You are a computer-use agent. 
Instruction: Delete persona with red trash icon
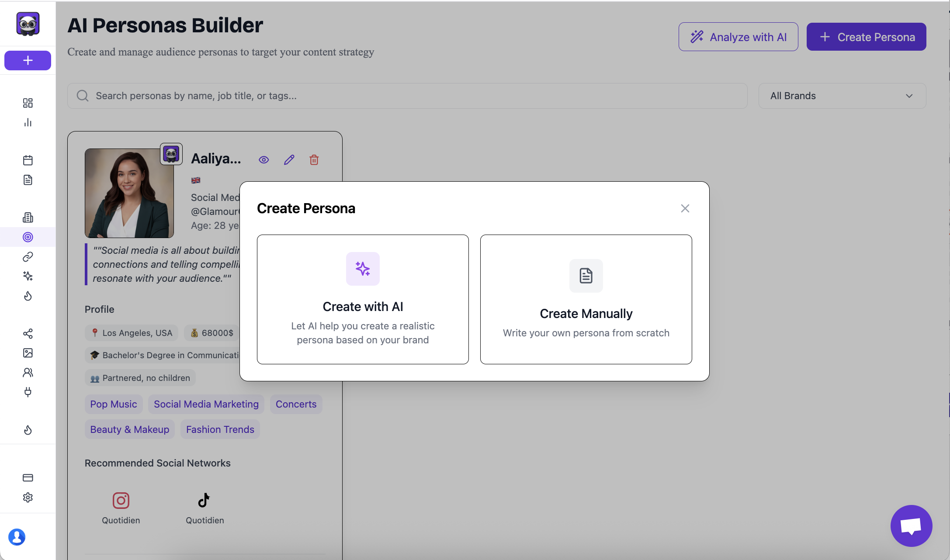[314, 160]
